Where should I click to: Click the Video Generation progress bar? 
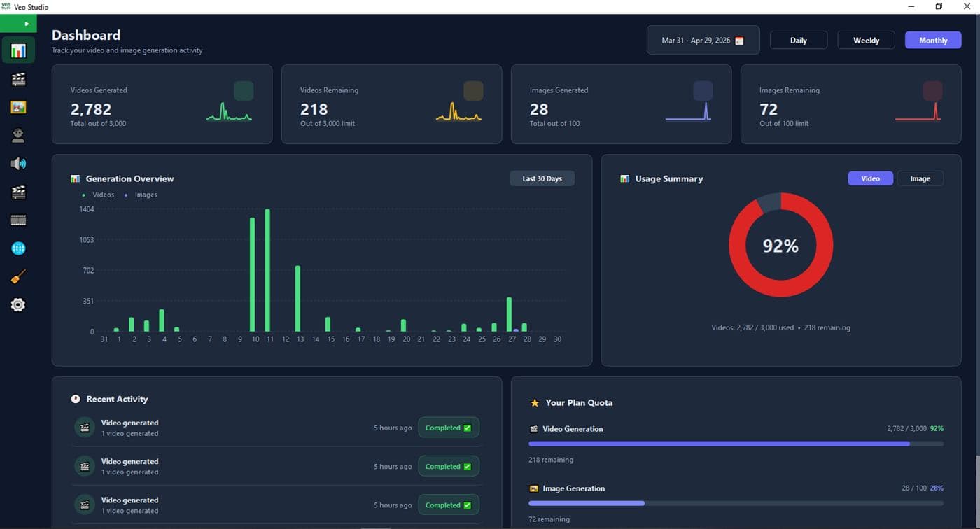(x=736, y=444)
